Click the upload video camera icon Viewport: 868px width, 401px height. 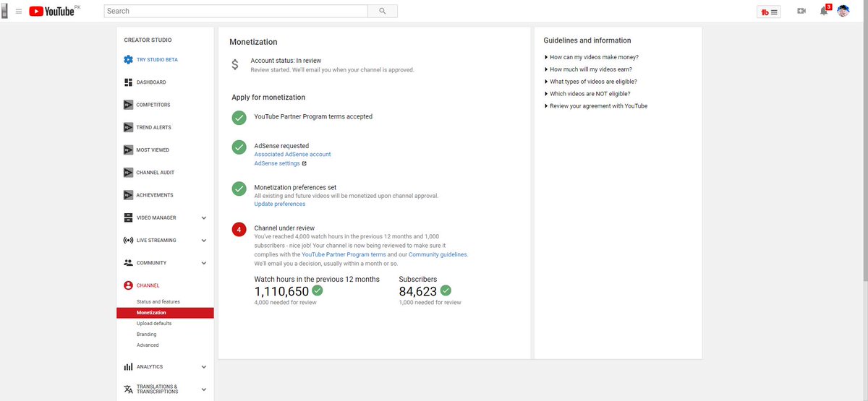tap(801, 12)
